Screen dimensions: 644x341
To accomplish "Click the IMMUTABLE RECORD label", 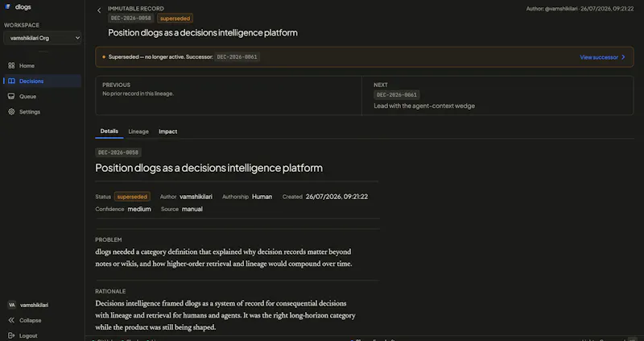I will coord(136,9).
